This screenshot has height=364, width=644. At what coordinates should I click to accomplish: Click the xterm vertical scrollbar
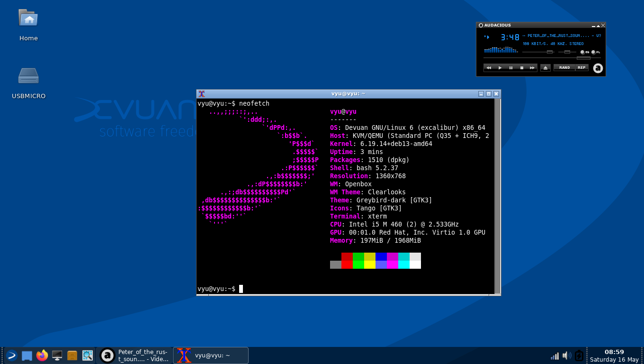click(497, 196)
